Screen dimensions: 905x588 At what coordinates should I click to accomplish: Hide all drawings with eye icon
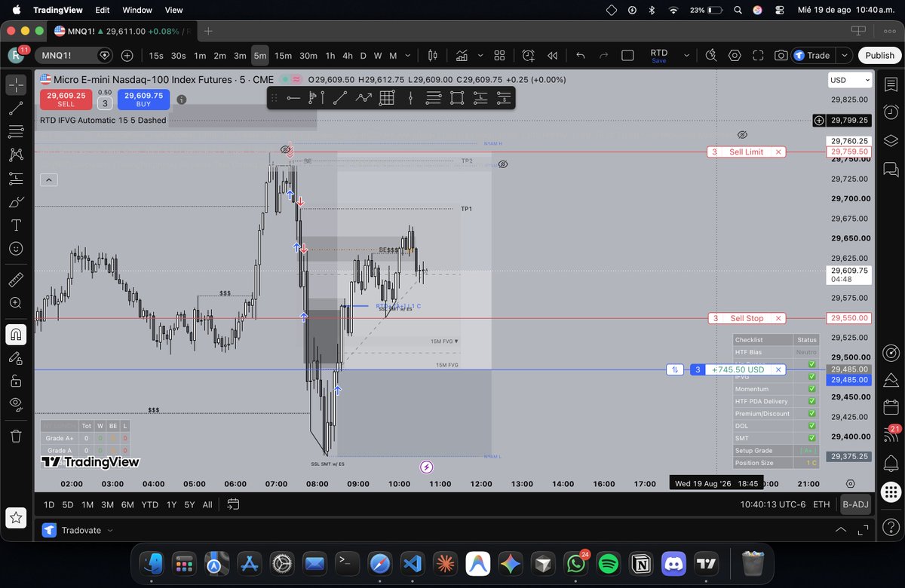click(x=16, y=404)
